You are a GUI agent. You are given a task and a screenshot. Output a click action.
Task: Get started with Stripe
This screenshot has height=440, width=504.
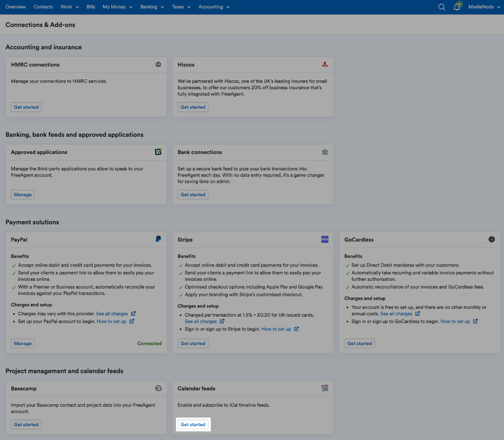click(x=193, y=343)
